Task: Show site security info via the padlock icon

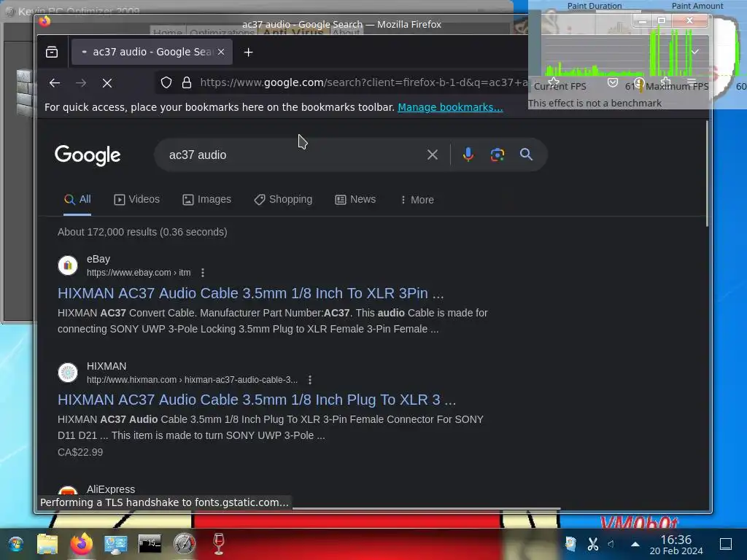Action: click(187, 82)
